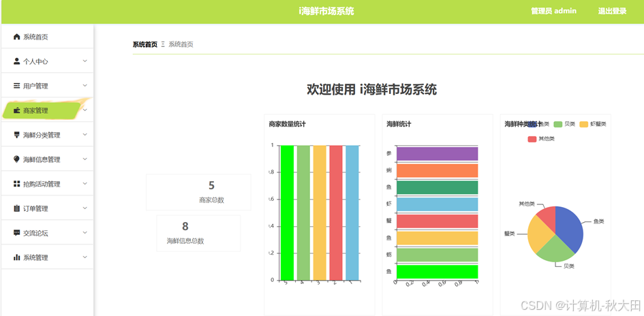
Task: Click the light blue 虾 bar in 海鲜统计
Action: click(437, 204)
